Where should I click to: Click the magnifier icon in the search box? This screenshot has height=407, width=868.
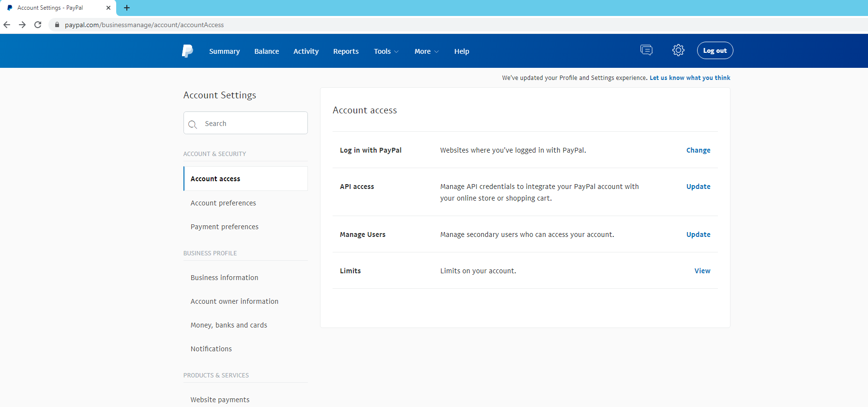[193, 124]
